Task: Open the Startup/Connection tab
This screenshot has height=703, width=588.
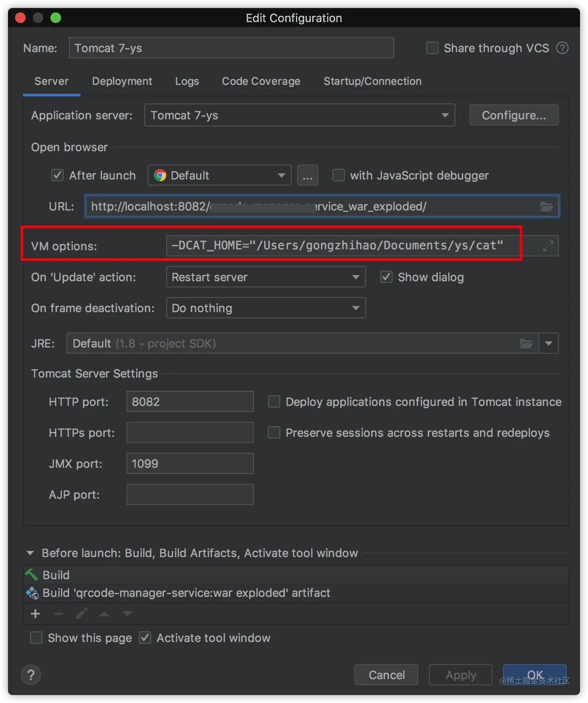Action: (373, 81)
